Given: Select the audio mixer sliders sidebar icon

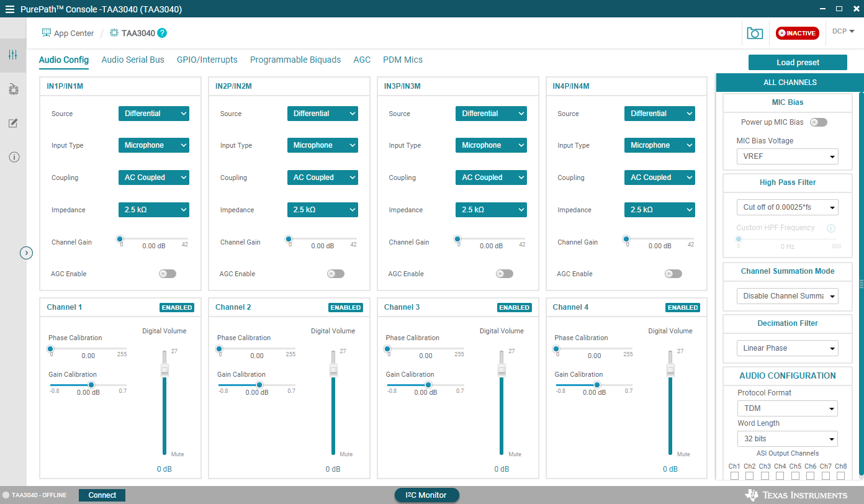Looking at the screenshot, I should 13,55.
